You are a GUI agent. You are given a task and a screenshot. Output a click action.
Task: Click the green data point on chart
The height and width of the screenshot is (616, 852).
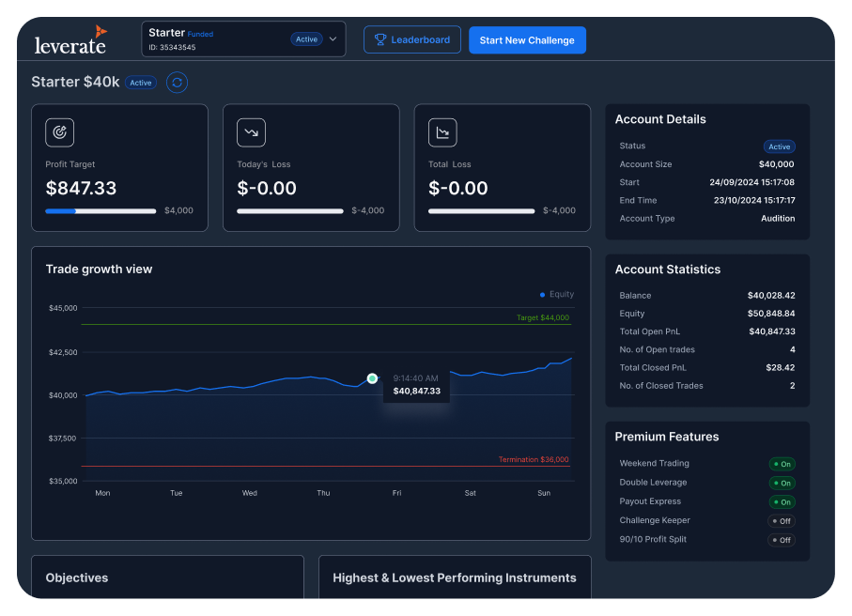point(372,378)
